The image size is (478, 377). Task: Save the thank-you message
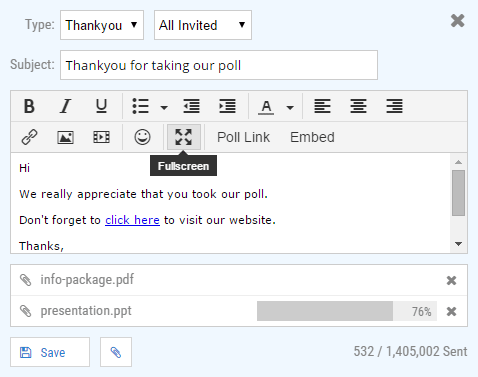tap(50, 352)
